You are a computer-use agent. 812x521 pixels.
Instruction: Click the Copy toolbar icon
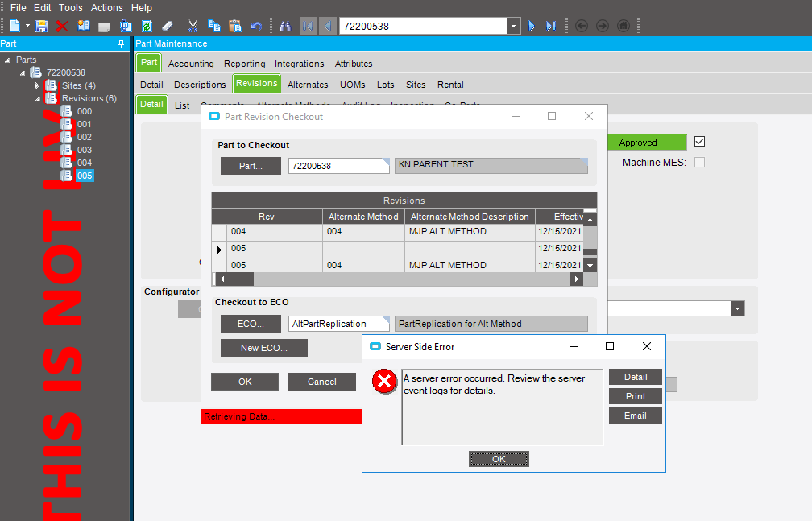(214, 26)
